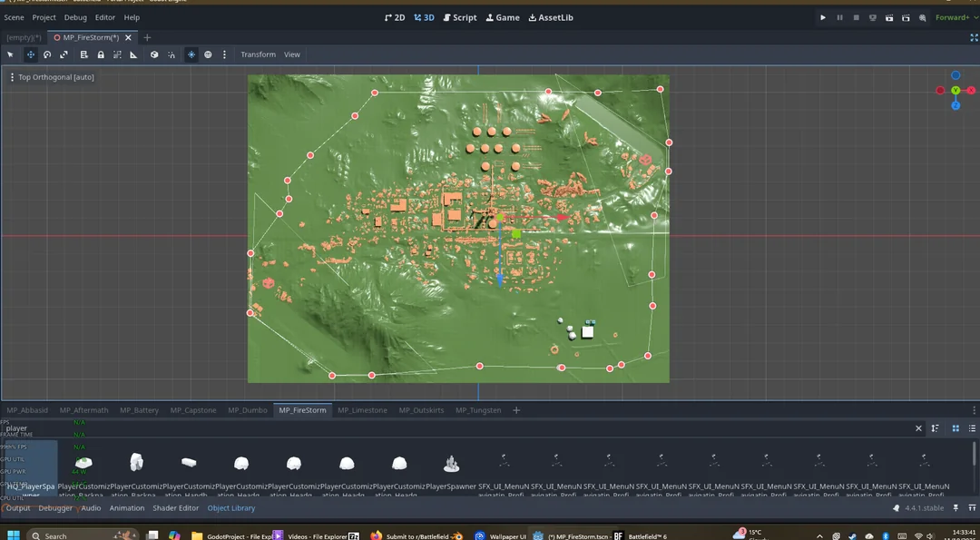
Task: Clear the object library search field
Action: pyautogui.click(x=918, y=428)
